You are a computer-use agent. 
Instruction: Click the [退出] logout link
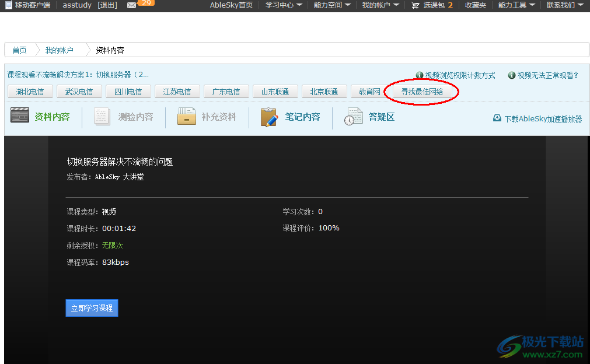(x=107, y=5)
